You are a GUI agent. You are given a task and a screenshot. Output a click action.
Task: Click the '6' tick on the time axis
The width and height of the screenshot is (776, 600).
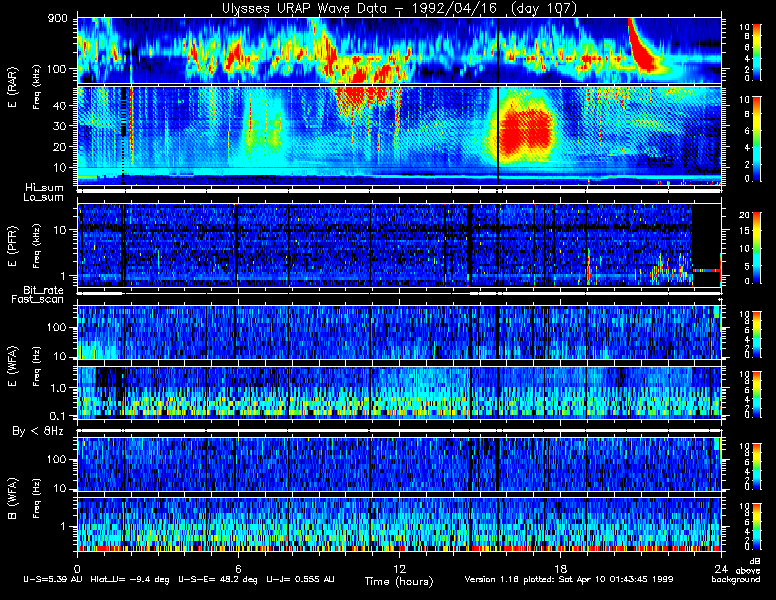[238, 569]
